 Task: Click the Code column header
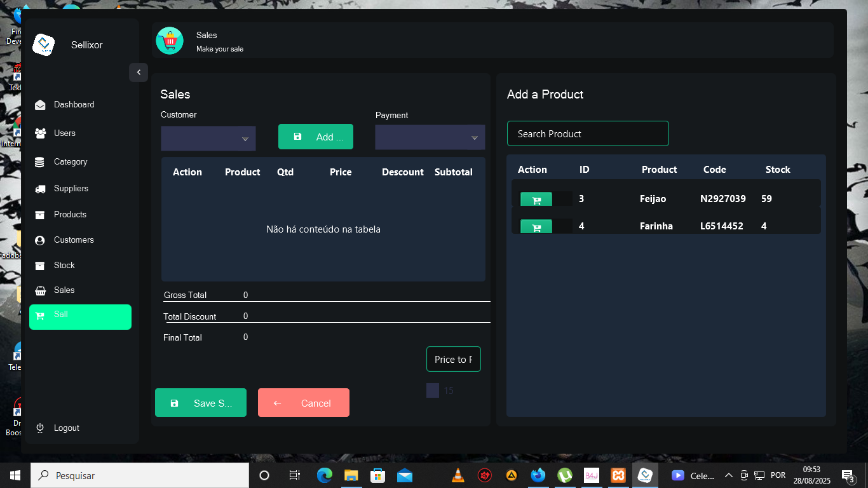[x=715, y=170]
